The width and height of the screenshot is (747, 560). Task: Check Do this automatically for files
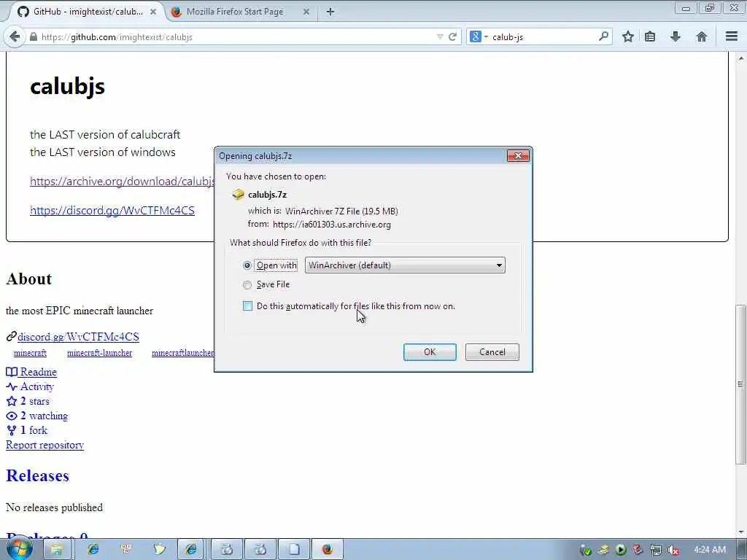[x=248, y=306]
